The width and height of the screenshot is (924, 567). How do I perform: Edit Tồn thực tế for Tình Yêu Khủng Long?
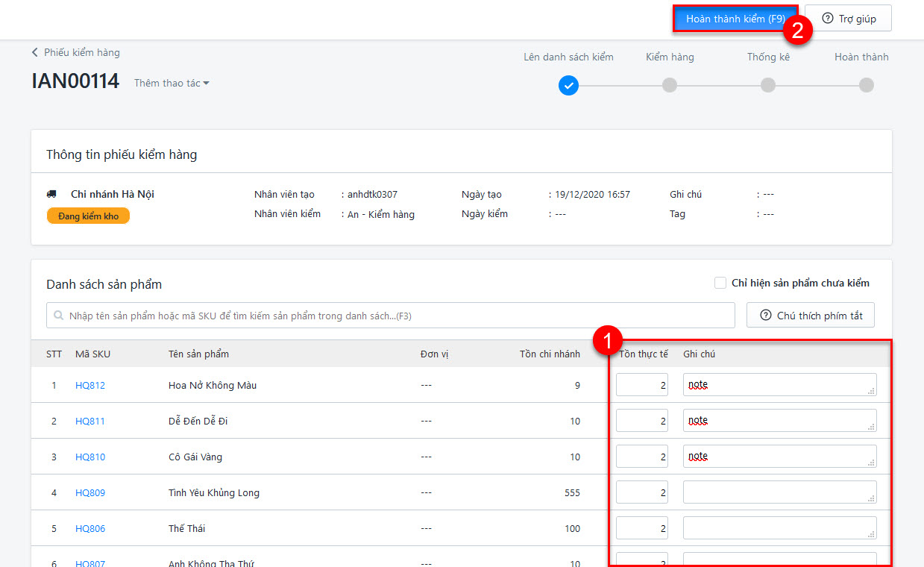(642, 492)
